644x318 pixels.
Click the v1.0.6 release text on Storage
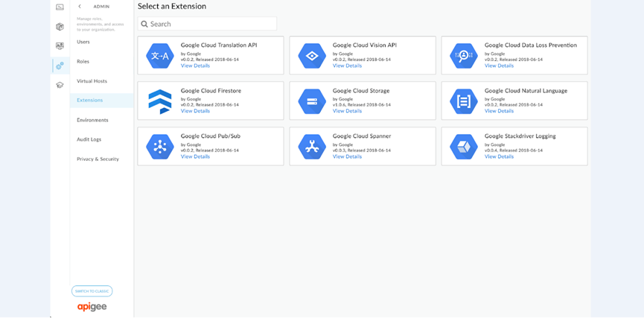361,105
